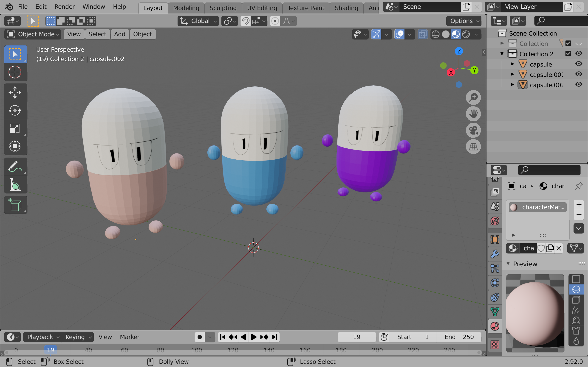Collapse the Collection 2 tree

[502, 54]
